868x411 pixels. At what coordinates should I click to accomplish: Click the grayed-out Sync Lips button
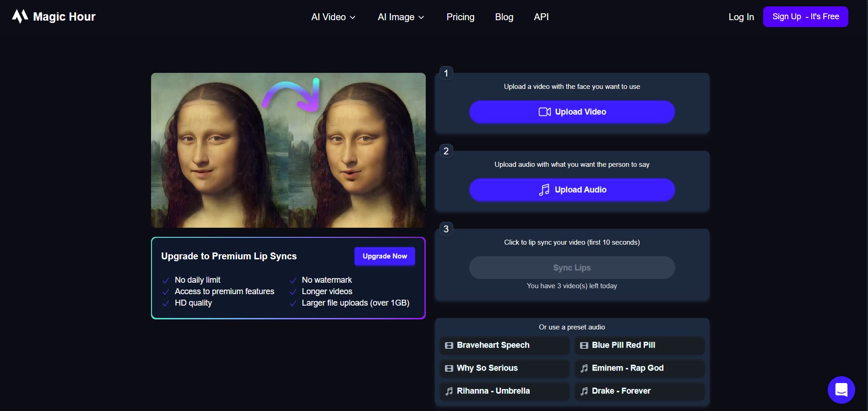click(x=572, y=268)
